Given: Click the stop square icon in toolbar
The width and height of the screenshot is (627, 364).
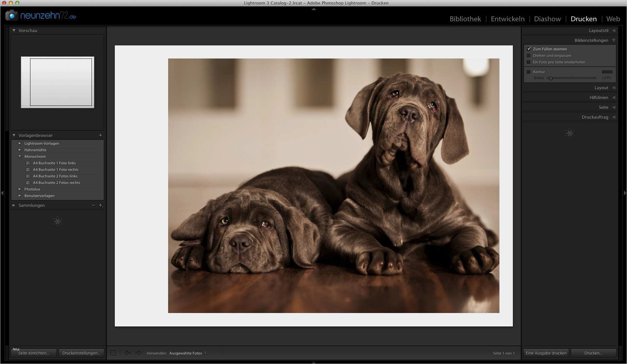Looking at the screenshot, I should coord(113,353).
